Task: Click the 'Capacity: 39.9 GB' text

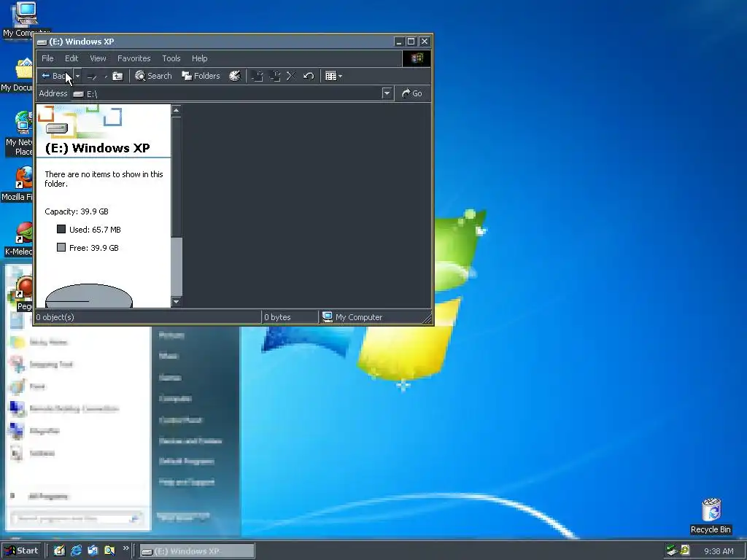Action: (77, 211)
